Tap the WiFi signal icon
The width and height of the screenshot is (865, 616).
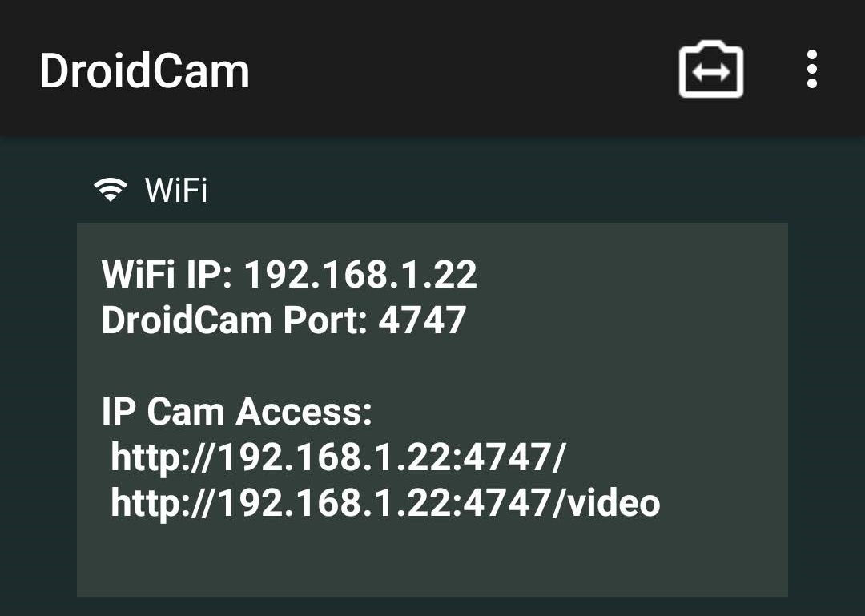[111, 189]
